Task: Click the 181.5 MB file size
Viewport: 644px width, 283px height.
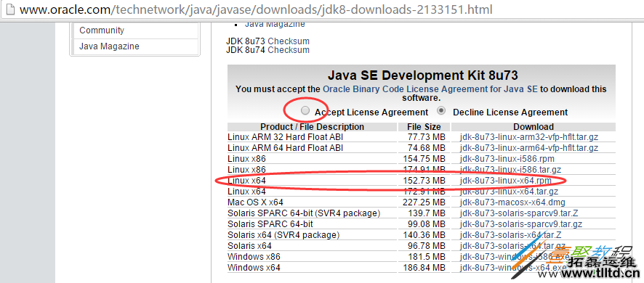Action: point(427,257)
